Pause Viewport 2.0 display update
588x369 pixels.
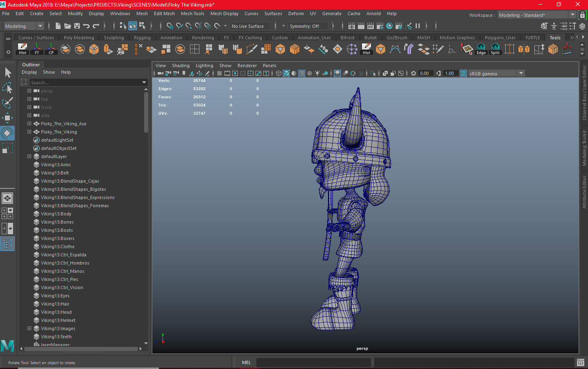click(418, 26)
